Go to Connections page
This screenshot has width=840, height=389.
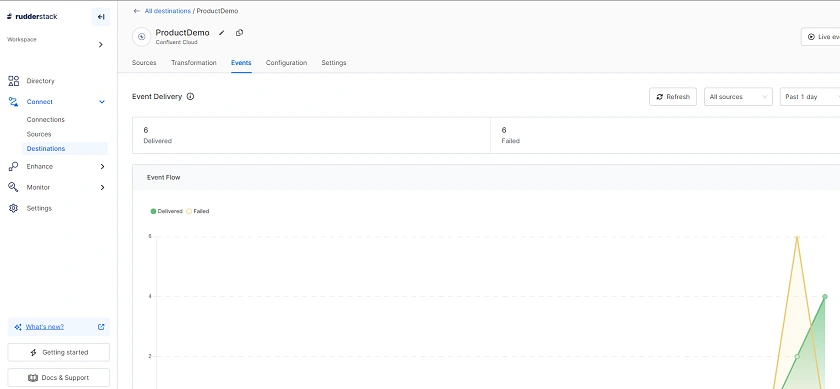coord(46,119)
